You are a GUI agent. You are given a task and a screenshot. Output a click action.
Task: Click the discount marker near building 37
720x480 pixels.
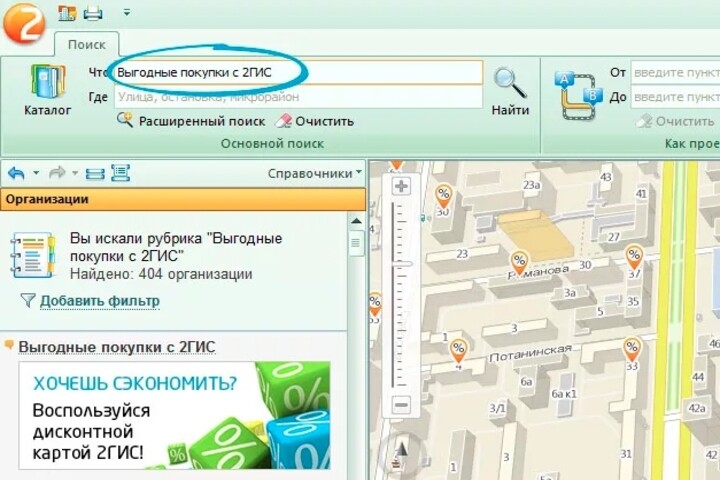tap(633, 257)
